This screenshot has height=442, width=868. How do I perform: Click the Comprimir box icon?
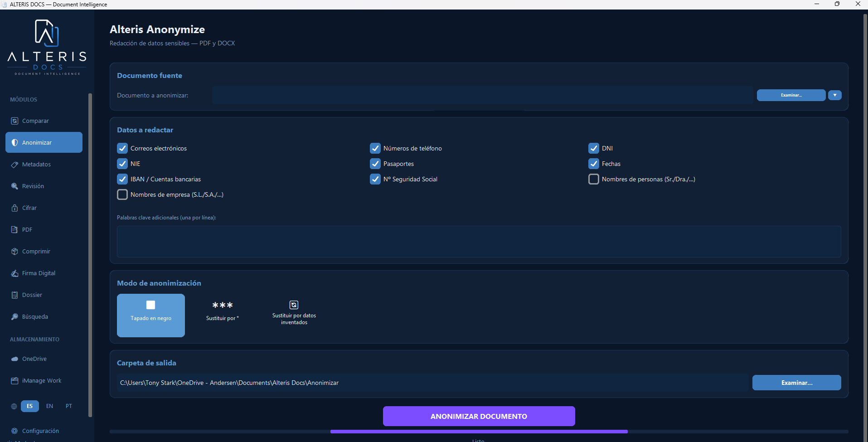[15, 252]
